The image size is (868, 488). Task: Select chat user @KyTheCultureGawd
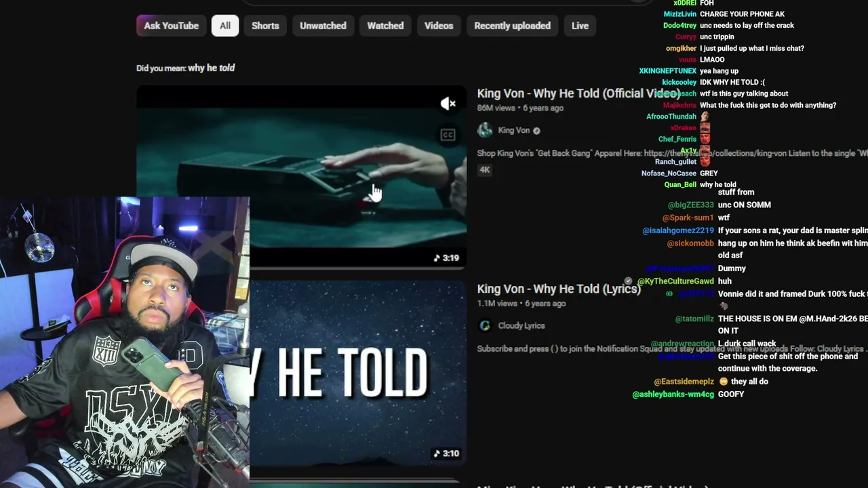pyautogui.click(x=675, y=281)
